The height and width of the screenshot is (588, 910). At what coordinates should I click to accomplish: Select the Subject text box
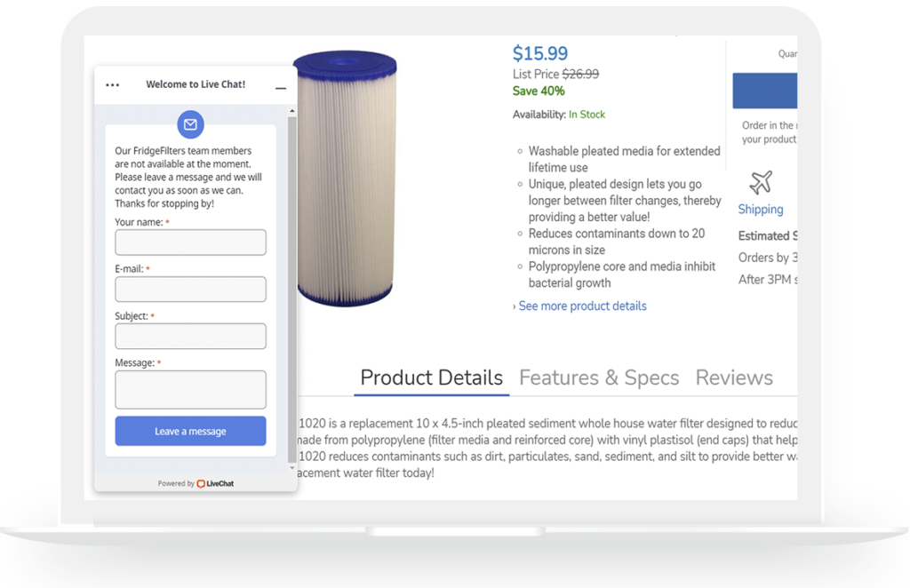190,337
